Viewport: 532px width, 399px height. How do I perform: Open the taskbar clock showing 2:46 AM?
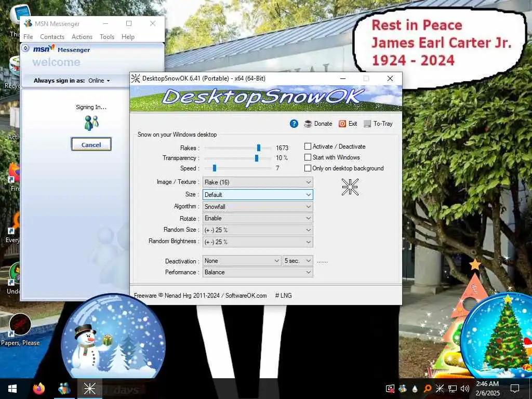point(487,389)
